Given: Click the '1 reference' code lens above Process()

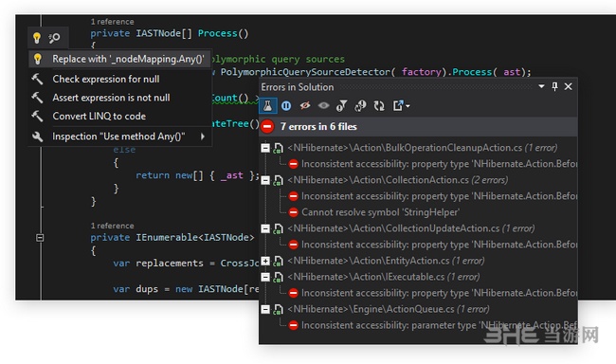Looking at the screenshot, I should pyautogui.click(x=113, y=22).
